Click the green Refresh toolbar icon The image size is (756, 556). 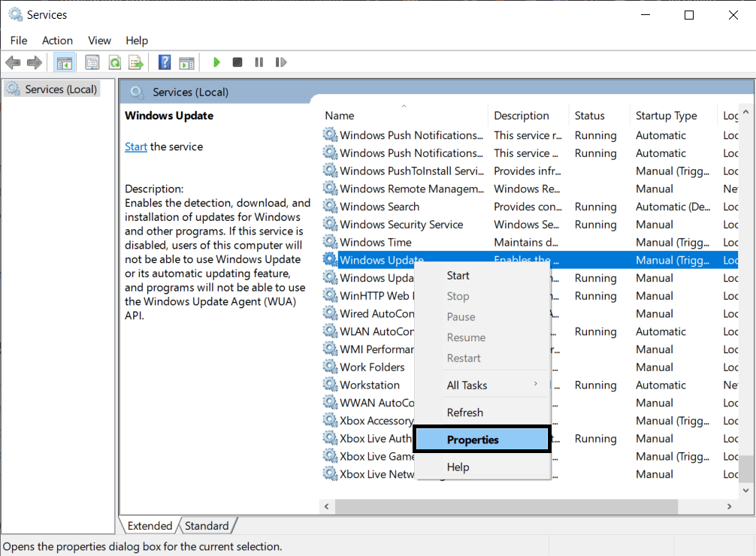(x=115, y=62)
